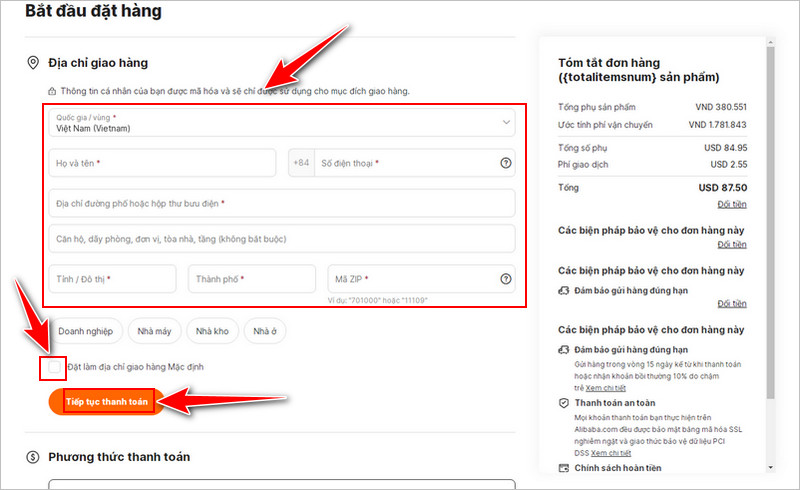Open the Tỉnh / Đô thị selector

[x=112, y=279]
